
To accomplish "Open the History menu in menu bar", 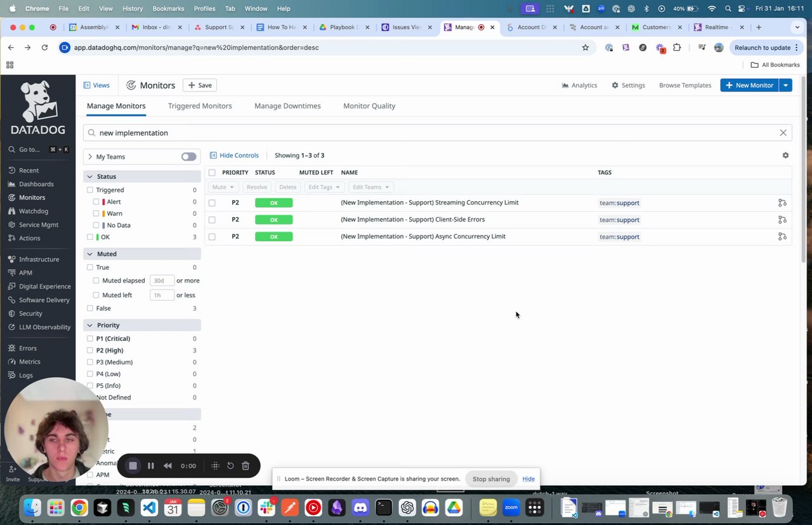I will 133,9.
